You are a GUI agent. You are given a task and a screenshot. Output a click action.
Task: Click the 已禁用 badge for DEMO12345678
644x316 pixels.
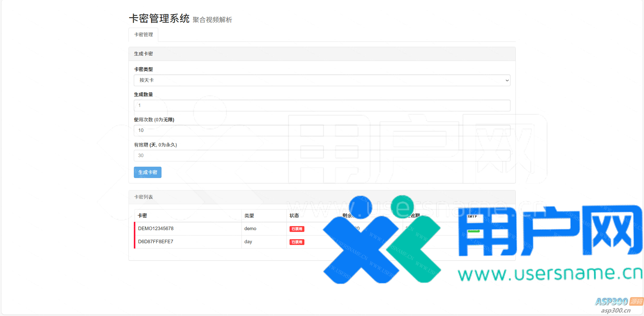tap(297, 229)
